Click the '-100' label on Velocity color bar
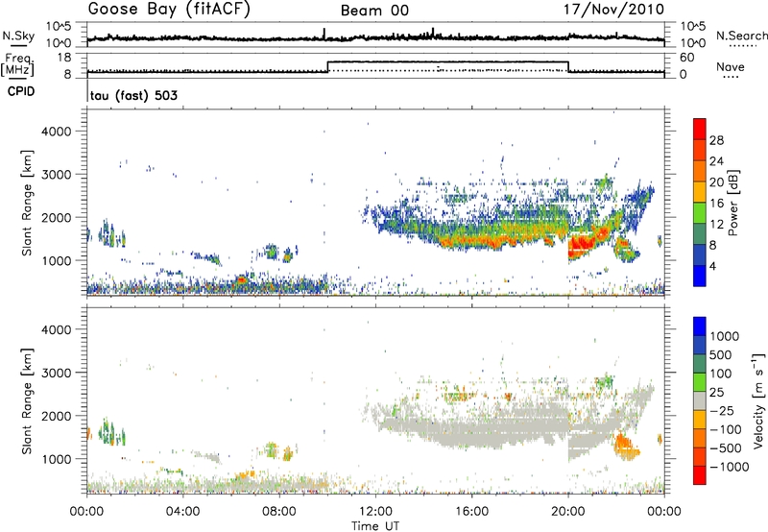 point(726,429)
